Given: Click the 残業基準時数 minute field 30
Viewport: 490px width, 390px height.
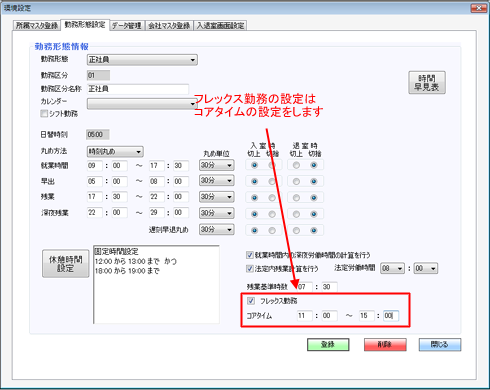Looking at the screenshot, I should click(329, 287).
